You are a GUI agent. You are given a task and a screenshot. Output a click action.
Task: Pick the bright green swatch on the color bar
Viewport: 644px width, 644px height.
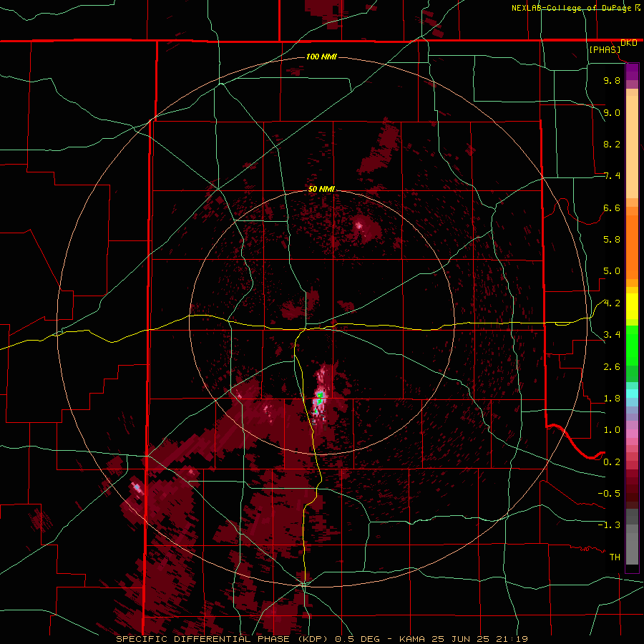[632, 345]
